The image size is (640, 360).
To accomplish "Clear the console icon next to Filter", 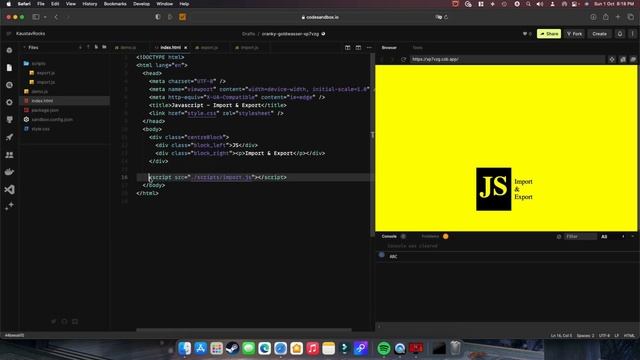I will 559,237.
